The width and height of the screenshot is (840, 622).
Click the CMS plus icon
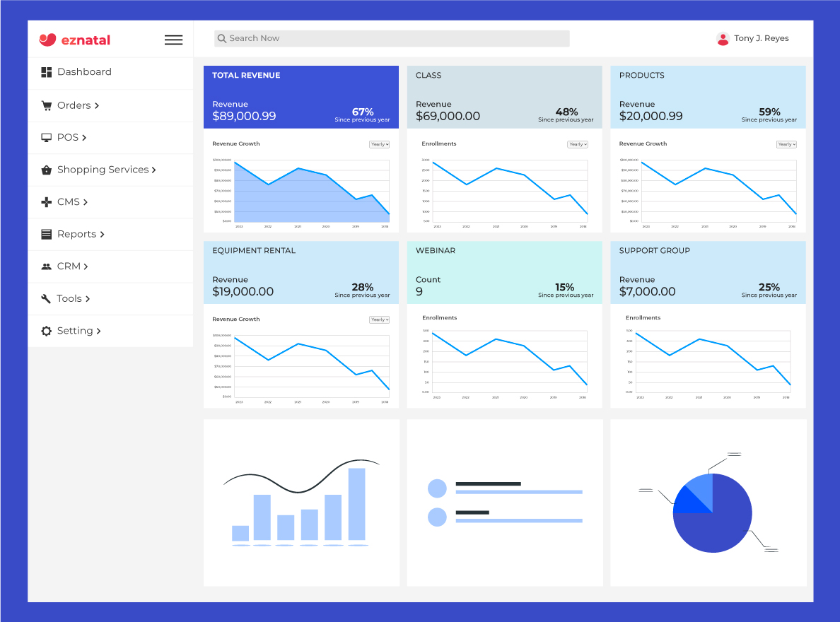click(x=47, y=202)
